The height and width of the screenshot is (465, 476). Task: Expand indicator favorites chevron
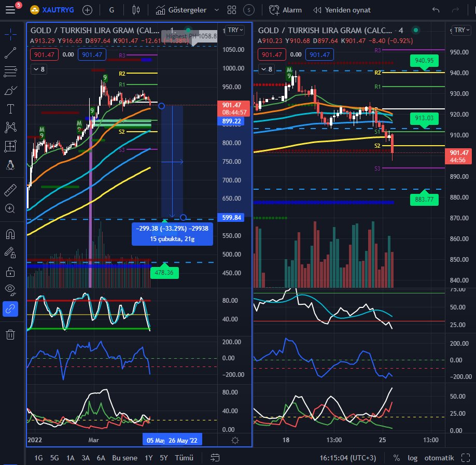[216, 10]
